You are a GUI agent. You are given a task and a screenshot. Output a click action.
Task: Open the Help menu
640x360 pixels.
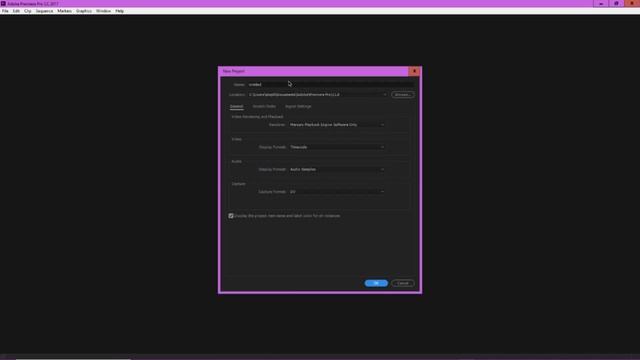(119, 11)
